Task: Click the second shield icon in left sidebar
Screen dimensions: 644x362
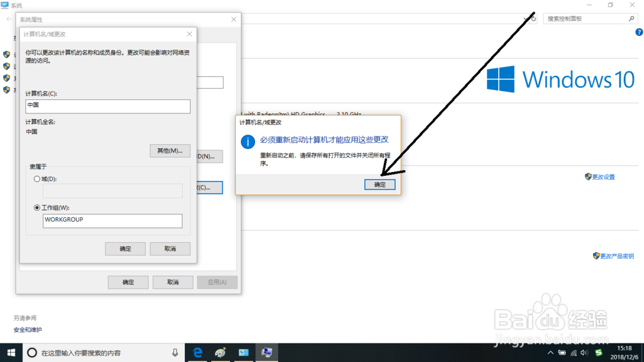Action: point(6,66)
